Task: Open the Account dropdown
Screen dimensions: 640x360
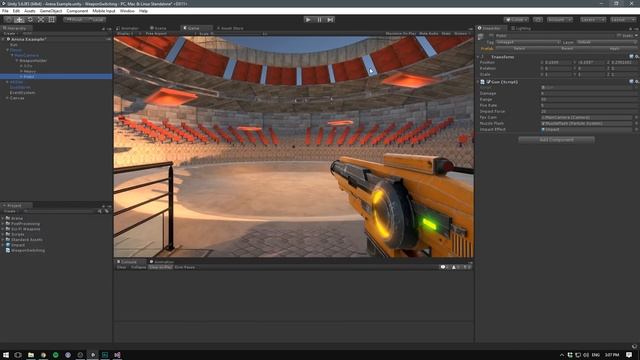Action: click(560, 20)
